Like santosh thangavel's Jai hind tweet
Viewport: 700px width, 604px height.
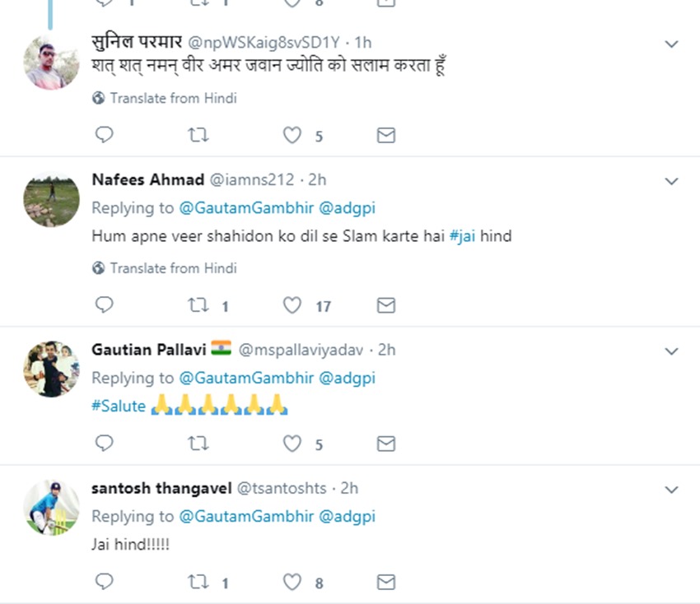(x=292, y=583)
